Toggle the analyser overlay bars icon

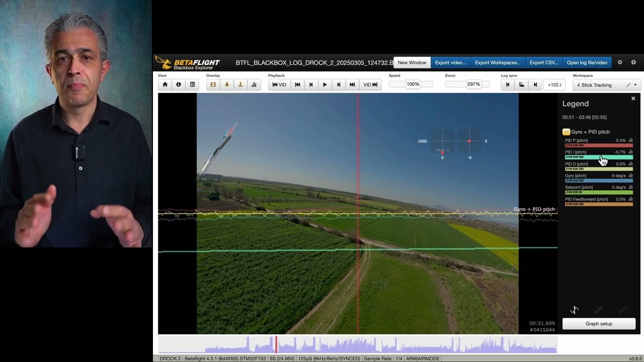point(254,84)
